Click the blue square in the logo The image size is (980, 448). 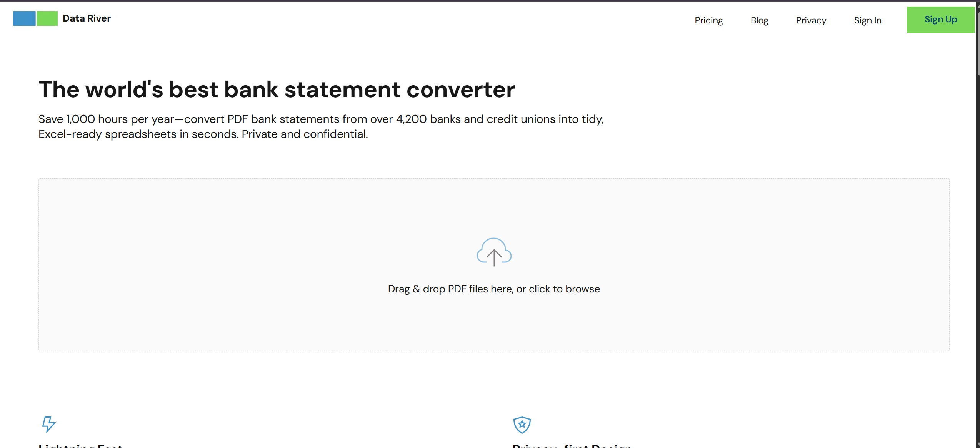click(24, 18)
